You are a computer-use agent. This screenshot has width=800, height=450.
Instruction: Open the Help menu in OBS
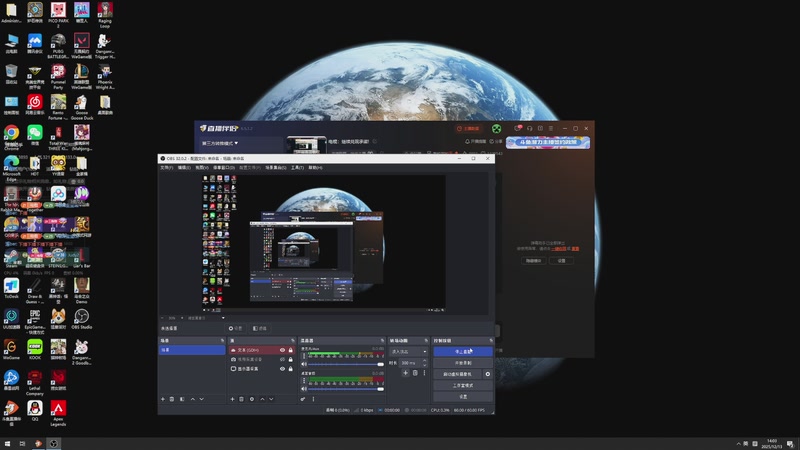(315, 167)
